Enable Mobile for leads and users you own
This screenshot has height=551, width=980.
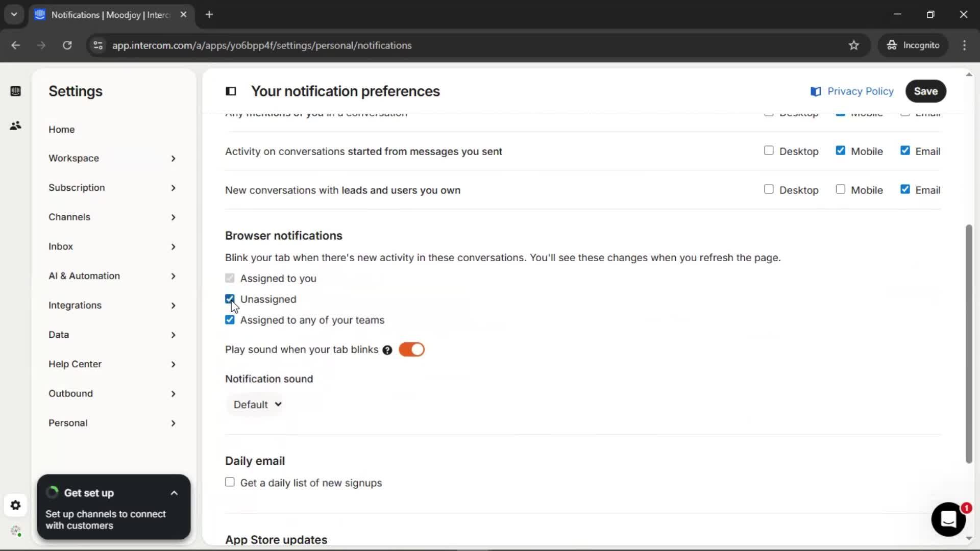tap(840, 189)
